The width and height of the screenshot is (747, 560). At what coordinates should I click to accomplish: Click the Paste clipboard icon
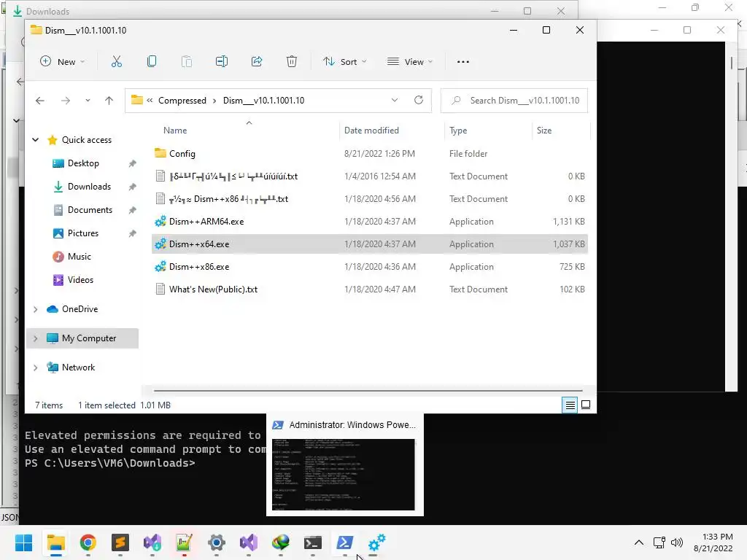coord(187,61)
